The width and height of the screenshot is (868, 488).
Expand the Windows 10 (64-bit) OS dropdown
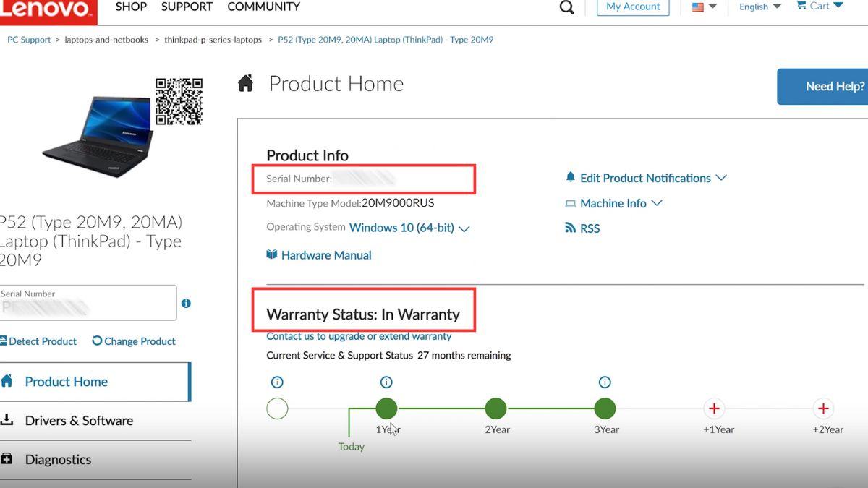click(409, 228)
